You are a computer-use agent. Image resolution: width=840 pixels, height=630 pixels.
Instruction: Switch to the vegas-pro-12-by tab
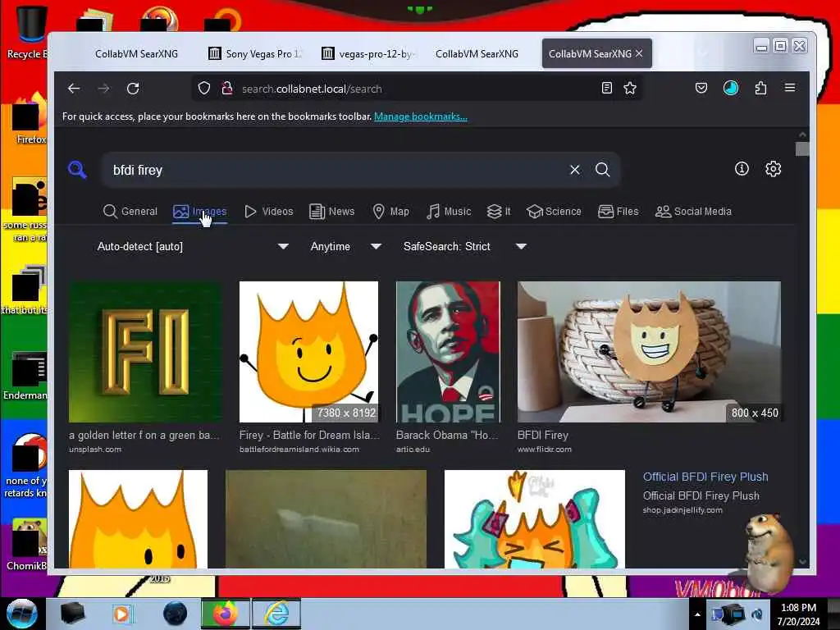click(368, 53)
